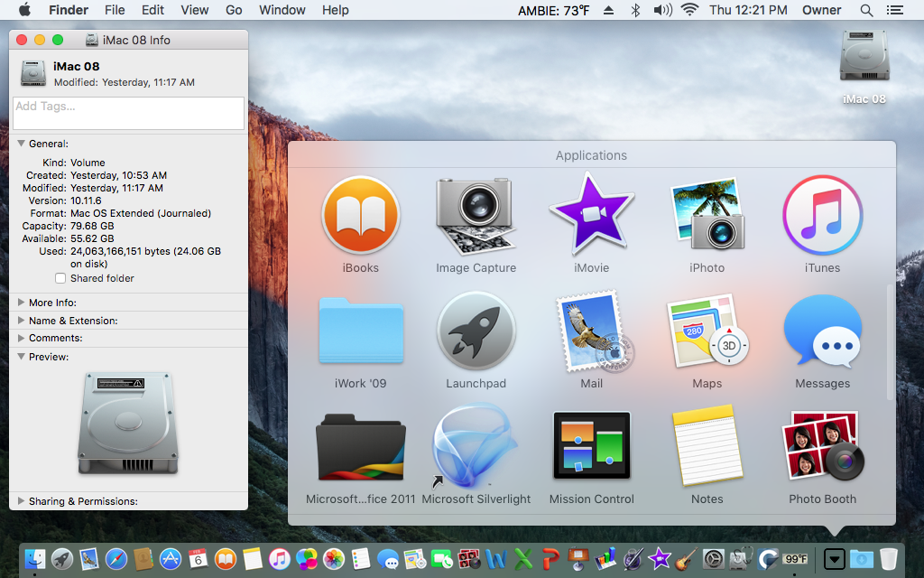This screenshot has width=924, height=578.
Task: Launch Photos from the Dock
Action: (x=334, y=558)
